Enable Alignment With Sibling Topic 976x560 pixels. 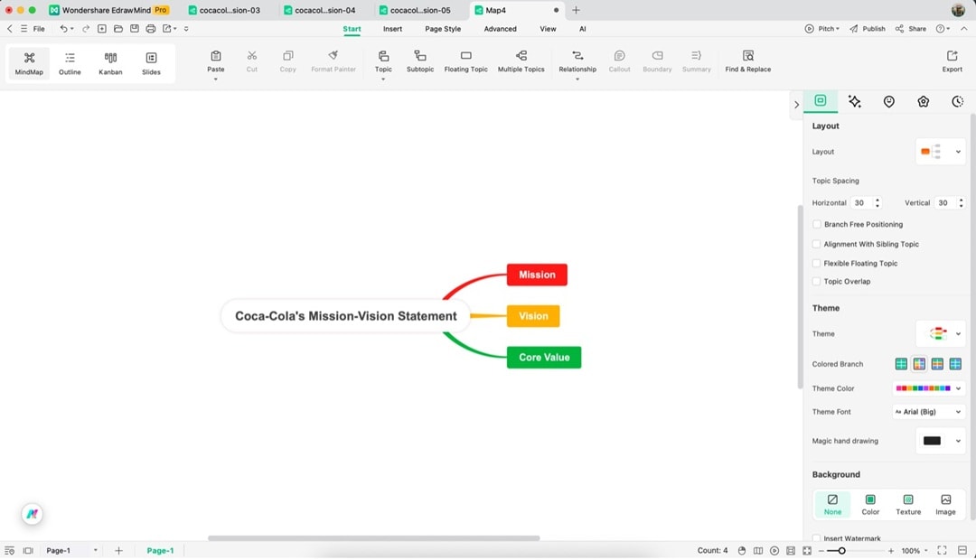pyautogui.click(x=817, y=244)
